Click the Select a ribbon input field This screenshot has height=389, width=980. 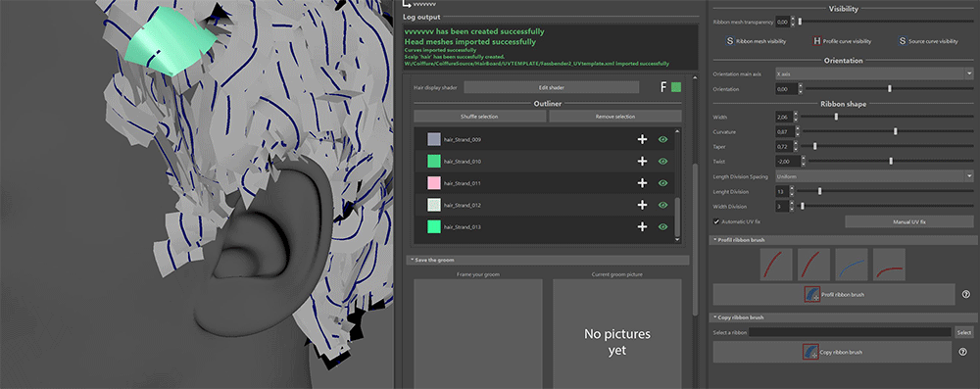click(x=850, y=332)
